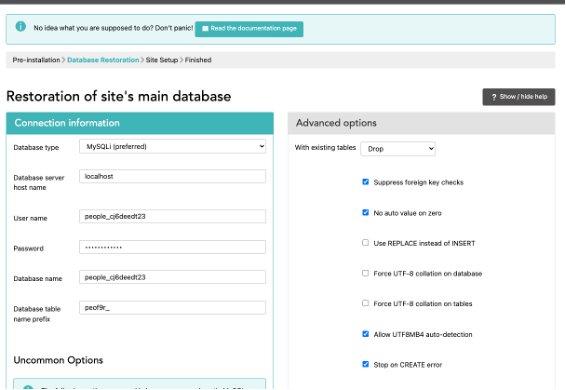Click the Database server host name field

[173, 176]
